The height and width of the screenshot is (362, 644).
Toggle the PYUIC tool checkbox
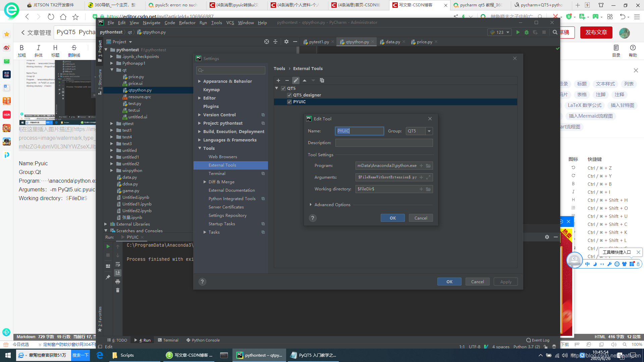click(x=289, y=102)
